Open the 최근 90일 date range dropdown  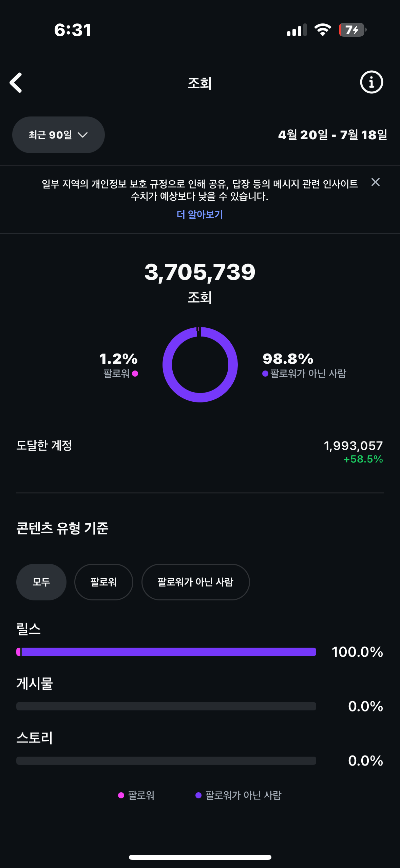click(x=58, y=135)
